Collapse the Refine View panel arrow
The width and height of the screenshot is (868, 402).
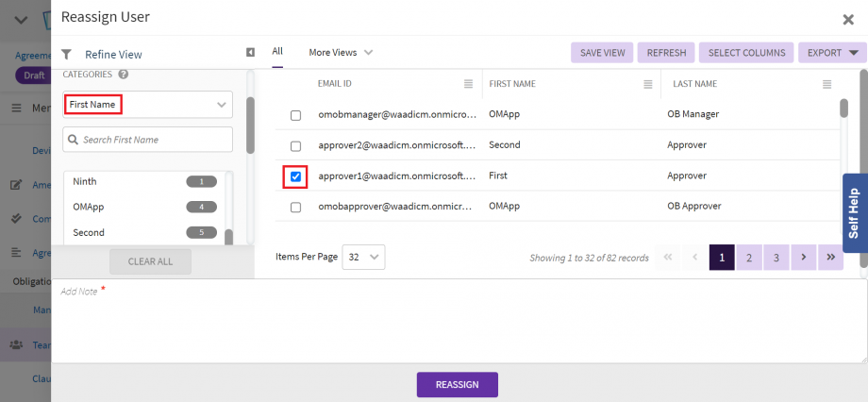point(250,53)
